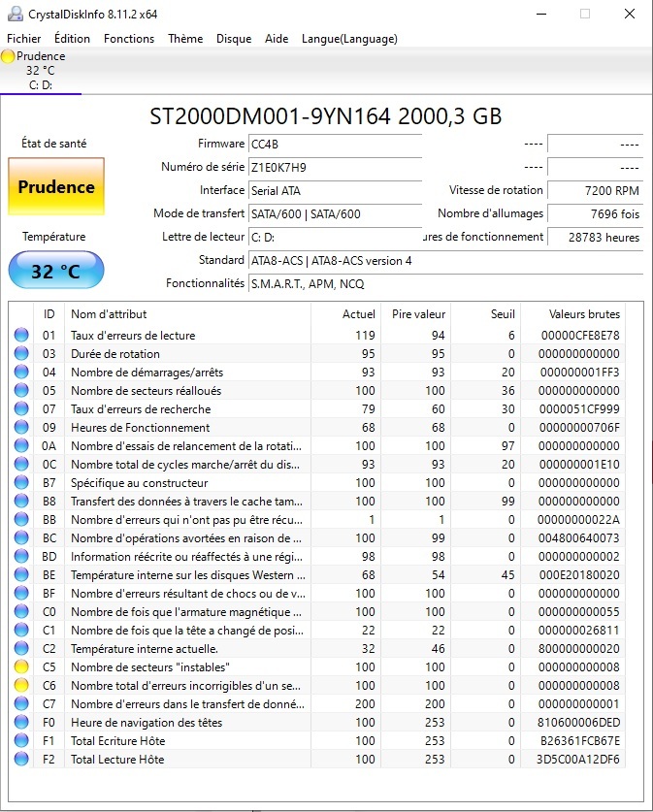This screenshot has width=653, height=812.
Task: Click the blue status icon for attribute F1
Action: pos(21,740)
